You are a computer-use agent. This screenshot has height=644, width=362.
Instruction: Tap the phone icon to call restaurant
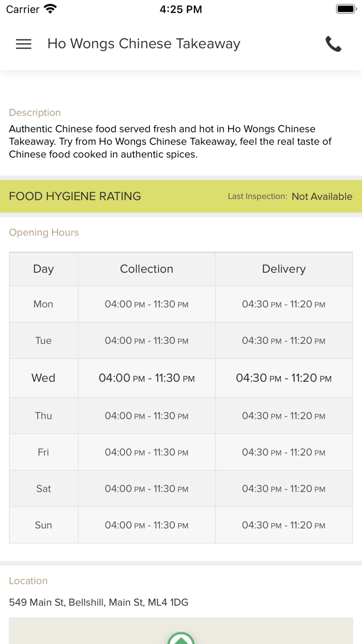pos(334,44)
